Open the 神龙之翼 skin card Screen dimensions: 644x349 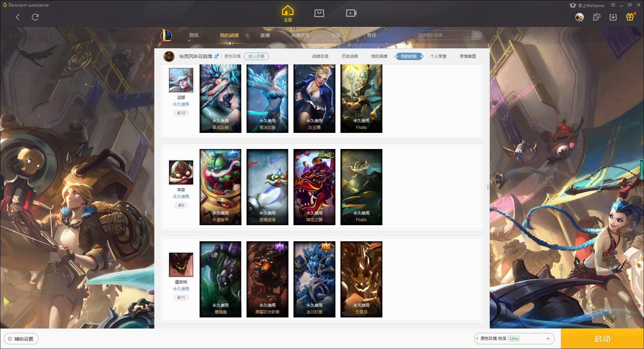[x=314, y=187]
